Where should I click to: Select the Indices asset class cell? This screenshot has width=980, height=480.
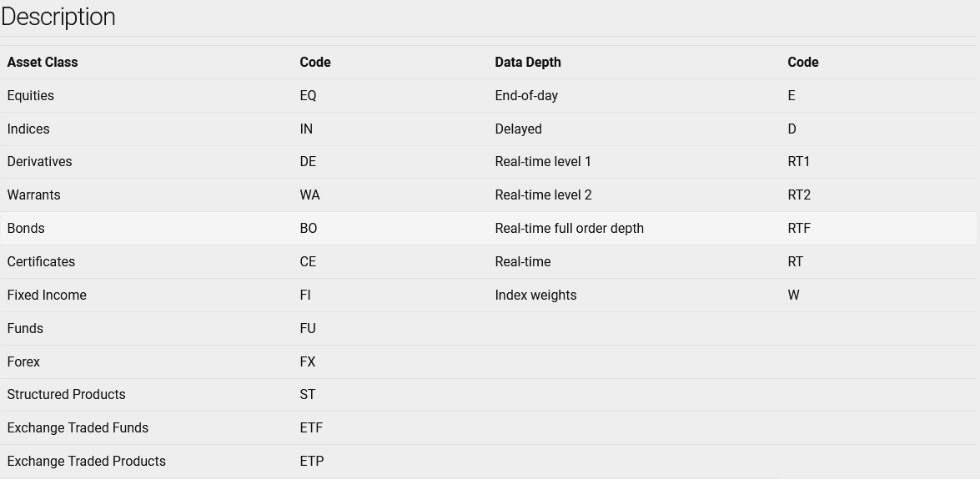point(28,129)
